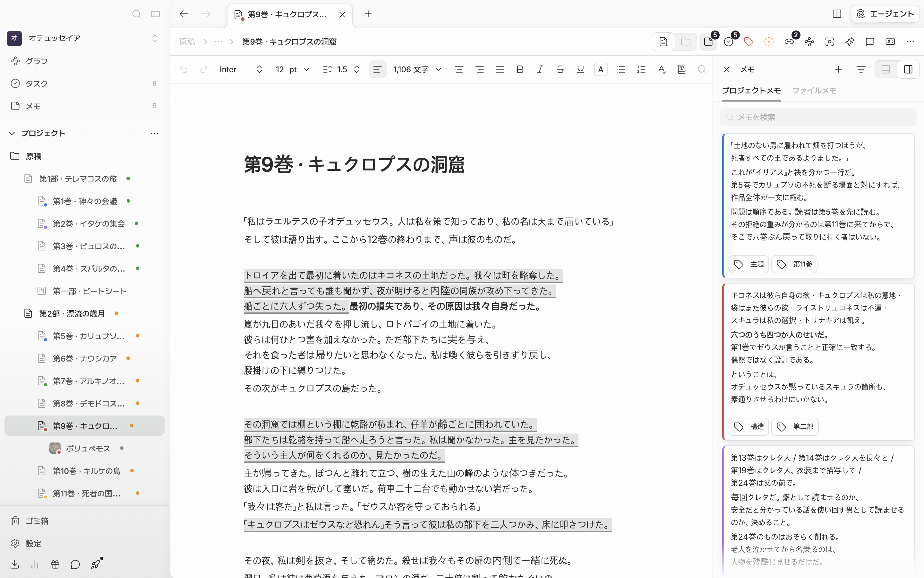Toggle italic formatting
The height and width of the screenshot is (578, 924).
point(540,70)
